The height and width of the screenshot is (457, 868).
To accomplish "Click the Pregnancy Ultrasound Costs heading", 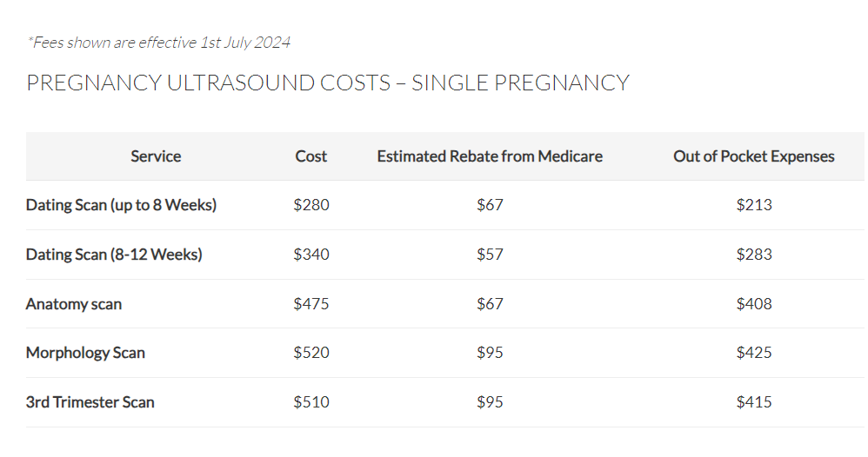I will coord(327,83).
